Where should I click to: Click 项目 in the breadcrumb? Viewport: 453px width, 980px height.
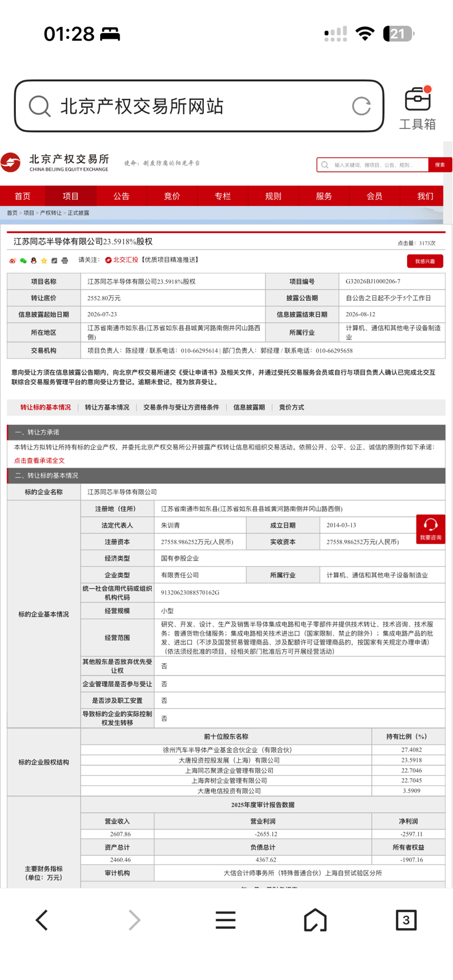pos(29,213)
